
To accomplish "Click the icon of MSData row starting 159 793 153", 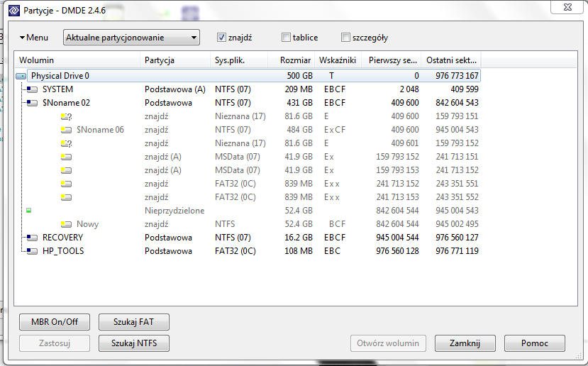I will tap(66, 171).
